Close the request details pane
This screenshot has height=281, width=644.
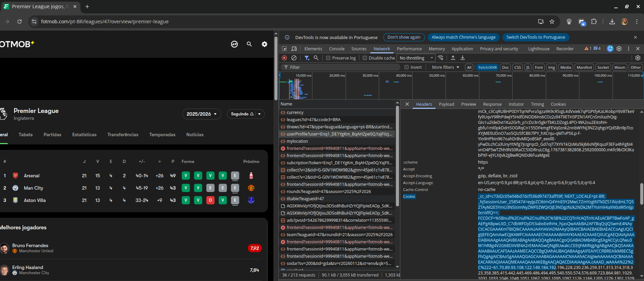(x=407, y=104)
